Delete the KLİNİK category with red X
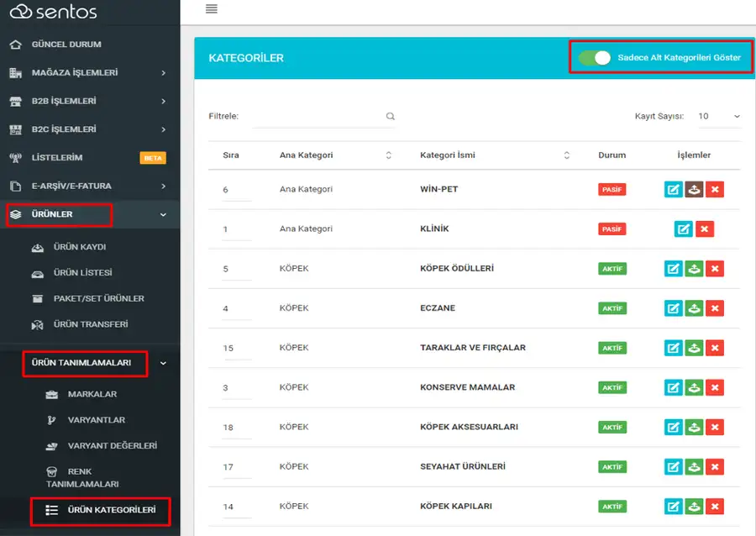This screenshot has height=536, width=756. 705,229
